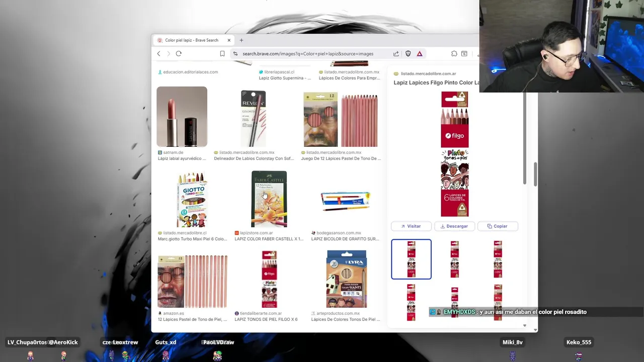Reload the Brave Search page

179,54
